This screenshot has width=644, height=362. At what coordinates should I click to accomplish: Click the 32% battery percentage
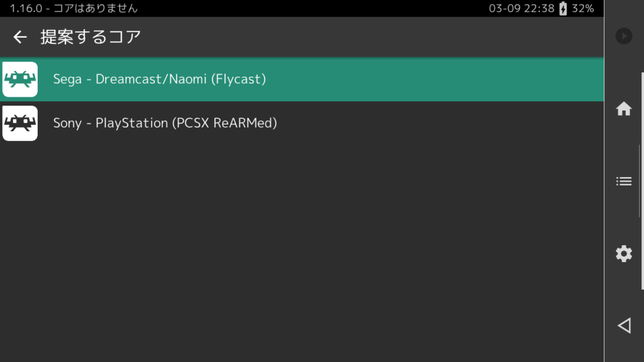(583, 8)
